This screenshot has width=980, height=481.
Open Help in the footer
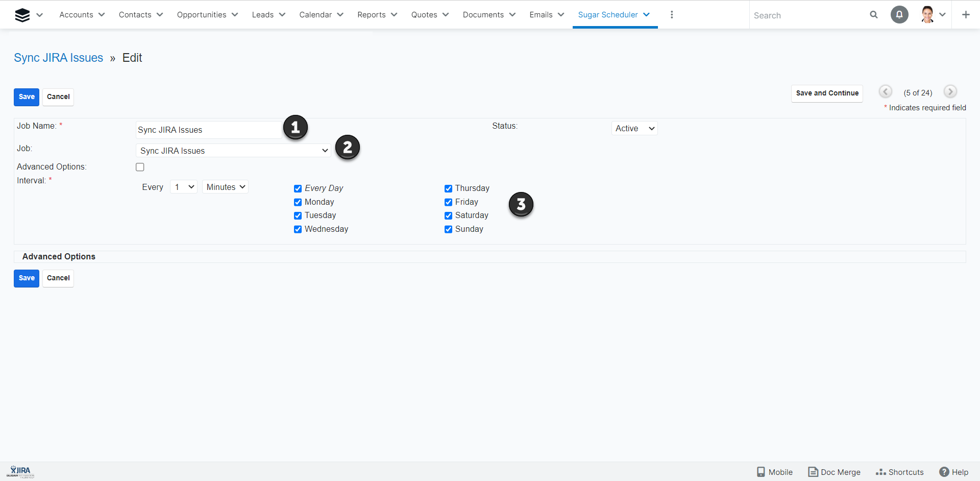[x=953, y=472]
